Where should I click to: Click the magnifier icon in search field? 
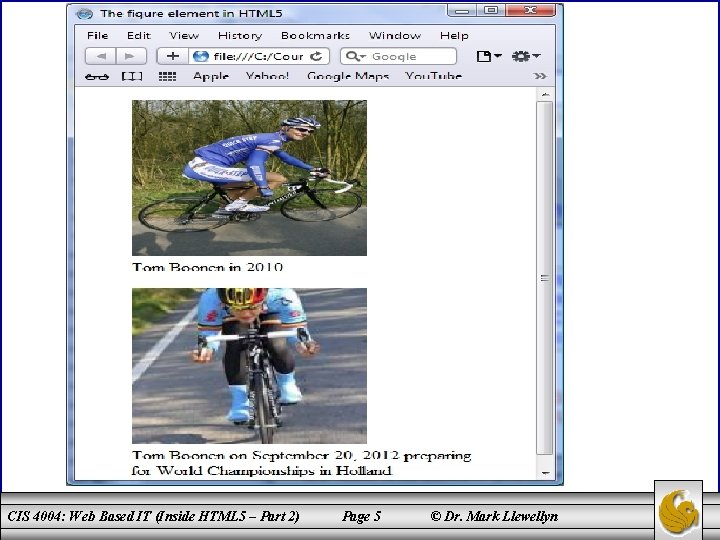point(353,56)
